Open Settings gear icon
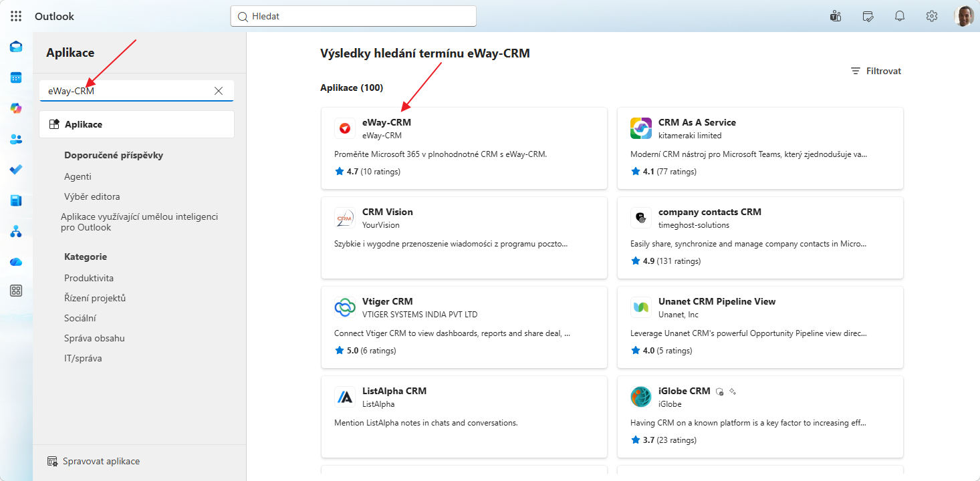 tap(932, 16)
